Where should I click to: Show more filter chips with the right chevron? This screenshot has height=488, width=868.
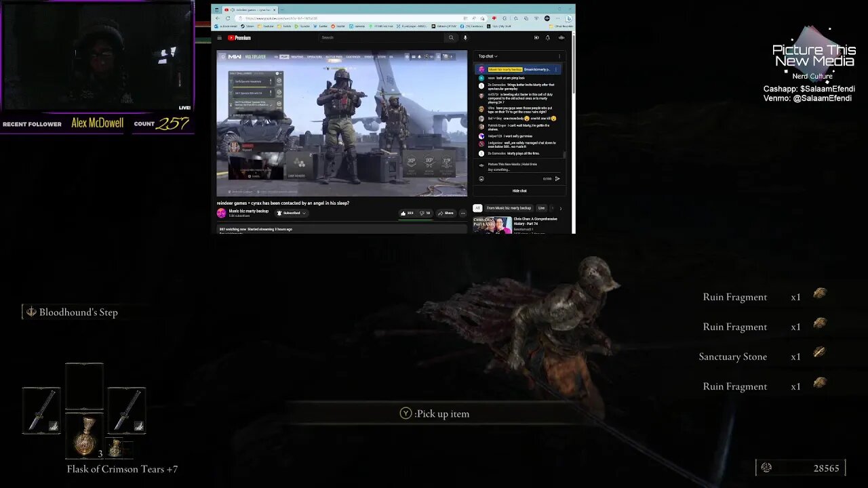pos(560,208)
